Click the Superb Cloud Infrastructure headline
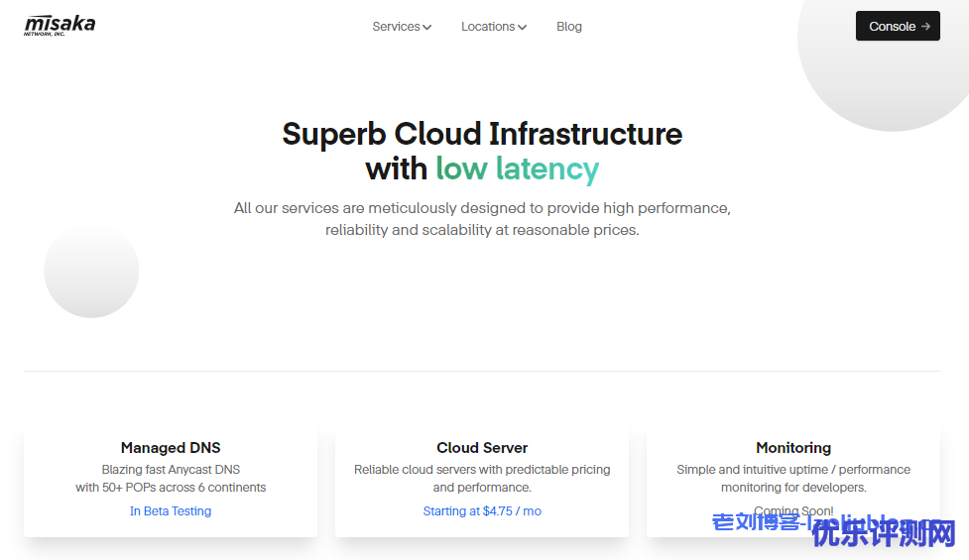Viewport: 969px width, 560px height. click(482, 134)
